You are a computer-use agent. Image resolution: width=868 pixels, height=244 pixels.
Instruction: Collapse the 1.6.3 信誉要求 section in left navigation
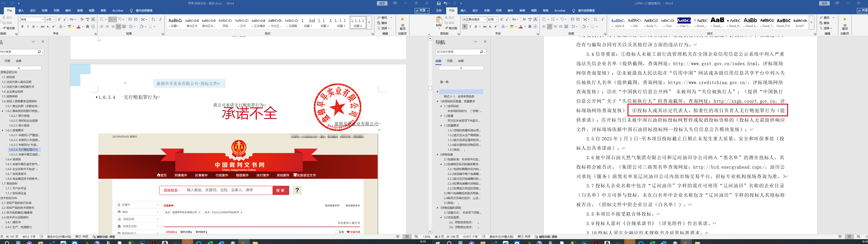(x=3, y=130)
